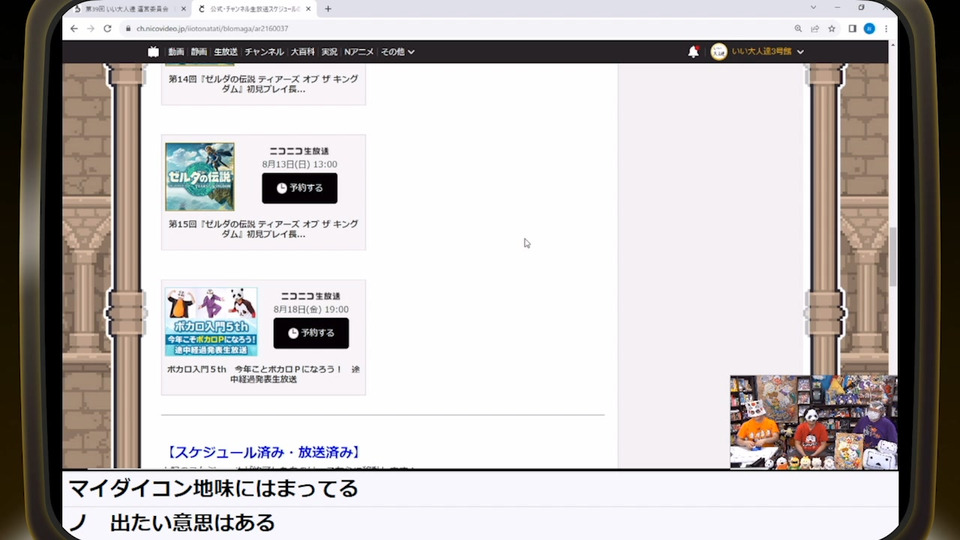Close the active schedule tab
Screen dimensions: 960x540
point(308,9)
